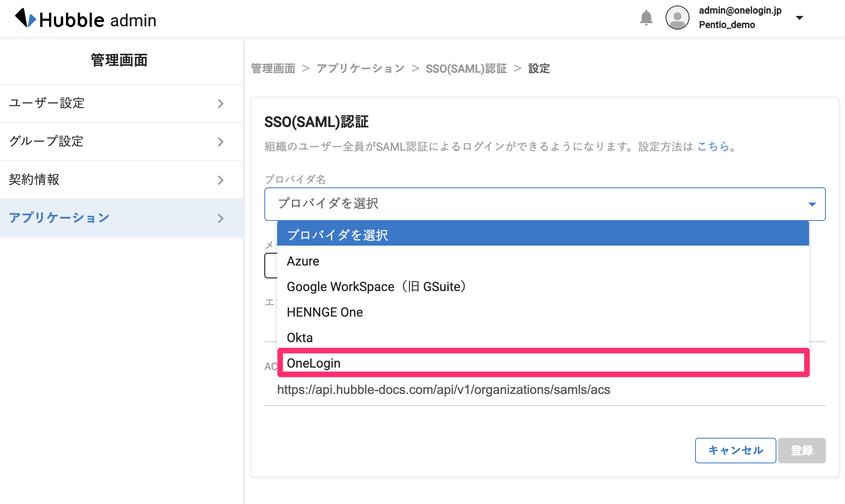The height and width of the screenshot is (504, 845).
Task: Click the Hubble admin title text
Action: tap(98, 20)
